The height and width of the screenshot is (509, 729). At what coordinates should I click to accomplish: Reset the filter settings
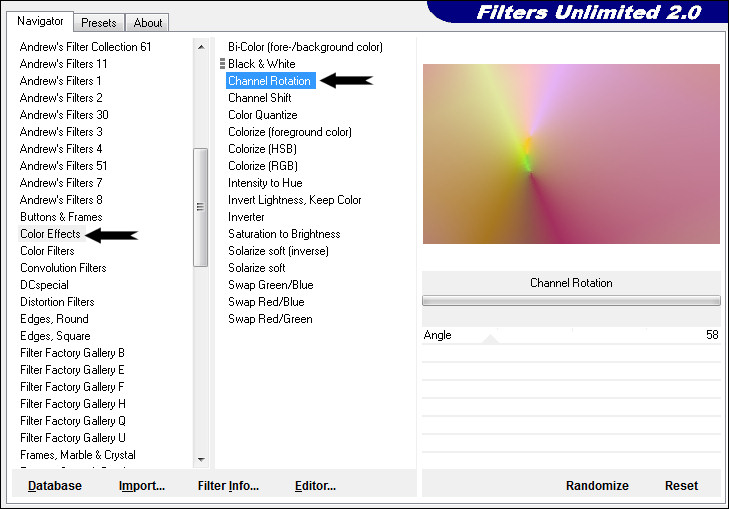[681, 486]
